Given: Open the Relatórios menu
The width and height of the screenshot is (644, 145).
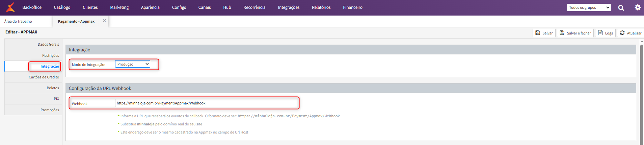Looking at the screenshot, I should pos(321,7).
